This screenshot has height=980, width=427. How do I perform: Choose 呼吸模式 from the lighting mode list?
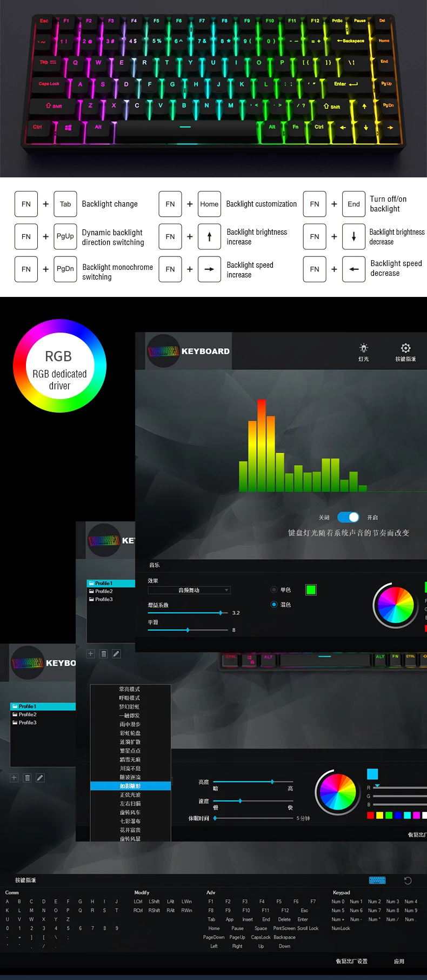(130, 698)
